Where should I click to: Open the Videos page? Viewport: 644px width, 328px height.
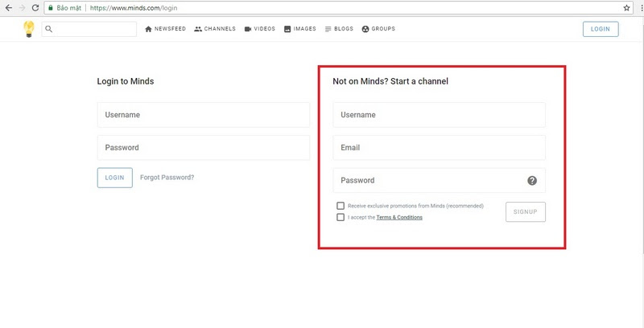coord(259,29)
